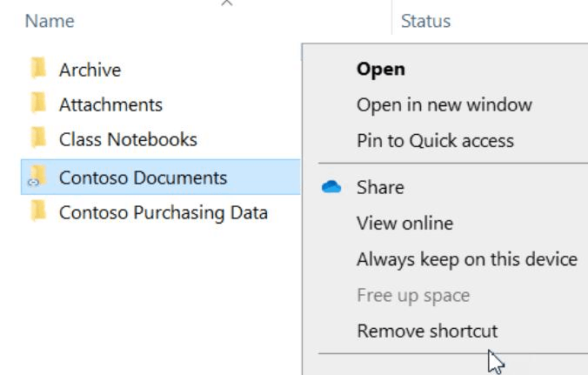The image size is (588, 375).
Task: Select the Contoso Documents folder name
Action: pyautogui.click(x=143, y=177)
